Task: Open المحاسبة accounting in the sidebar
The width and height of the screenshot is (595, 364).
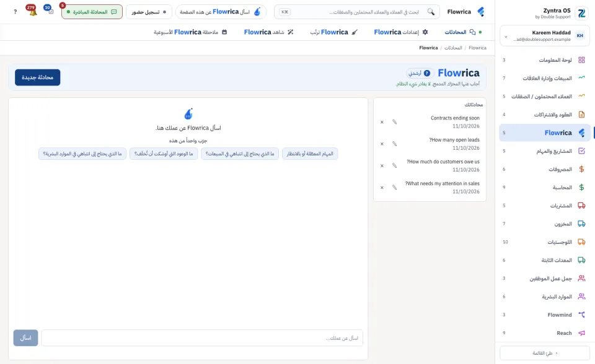Action: click(x=545, y=188)
